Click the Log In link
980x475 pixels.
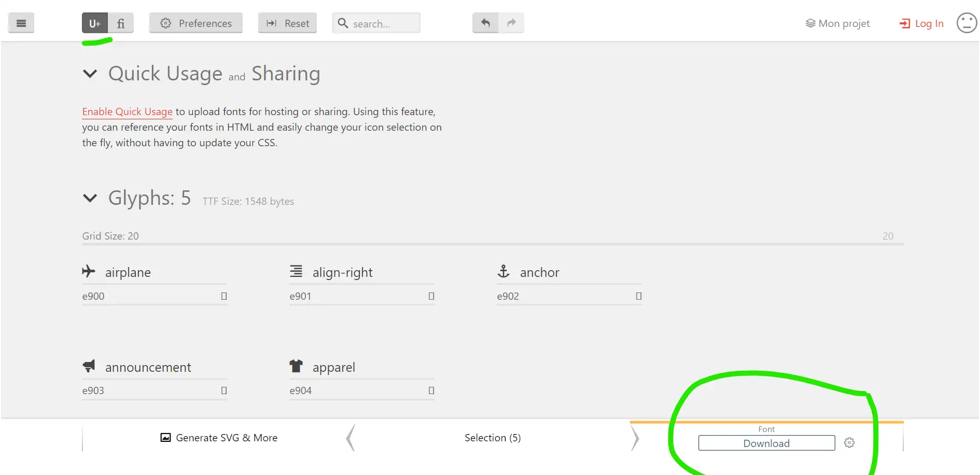point(921,23)
